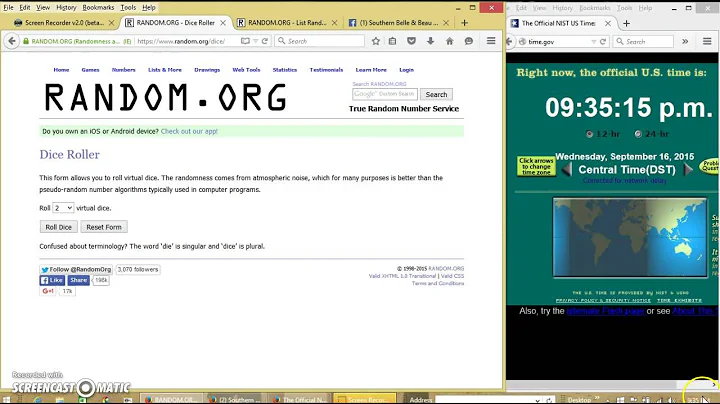Open hamburger menu in RANDOM.ORG Firefox window

click(491, 41)
